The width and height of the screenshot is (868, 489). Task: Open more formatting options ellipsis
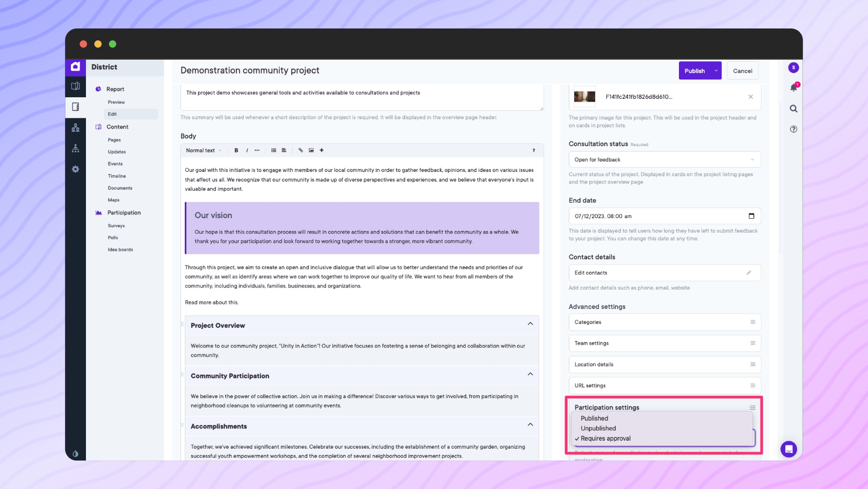pyautogui.click(x=257, y=150)
